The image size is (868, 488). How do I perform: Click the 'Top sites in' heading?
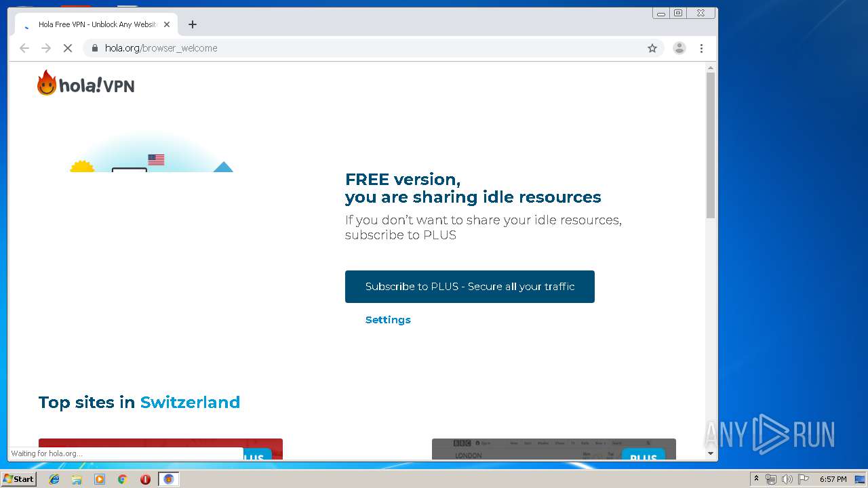pos(87,402)
